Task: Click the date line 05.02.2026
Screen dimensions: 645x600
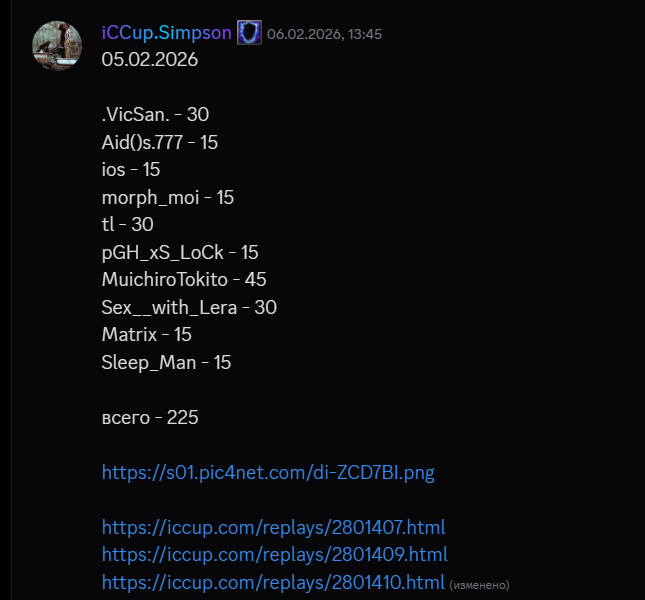Action: pyautogui.click(x=149, y=60)
